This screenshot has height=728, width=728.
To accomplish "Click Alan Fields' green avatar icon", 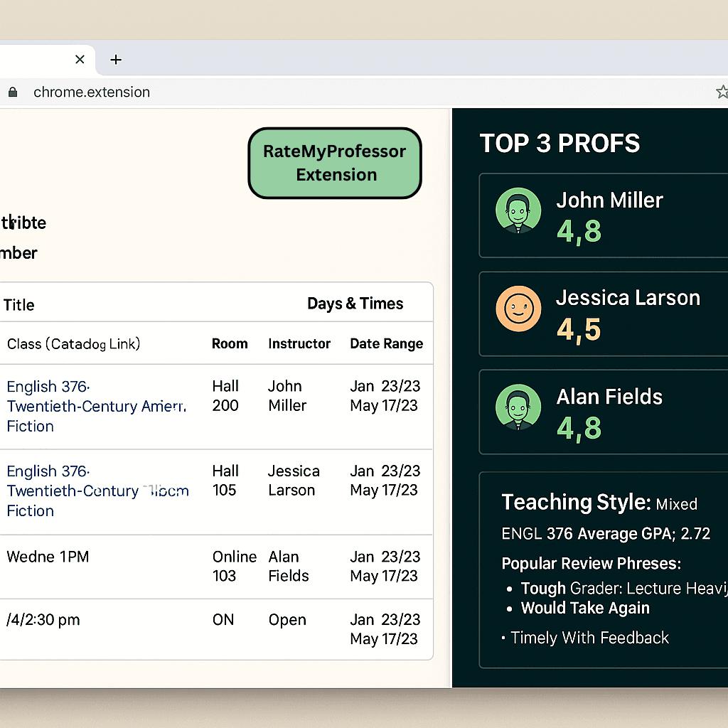I will click(x=518, y=408).
